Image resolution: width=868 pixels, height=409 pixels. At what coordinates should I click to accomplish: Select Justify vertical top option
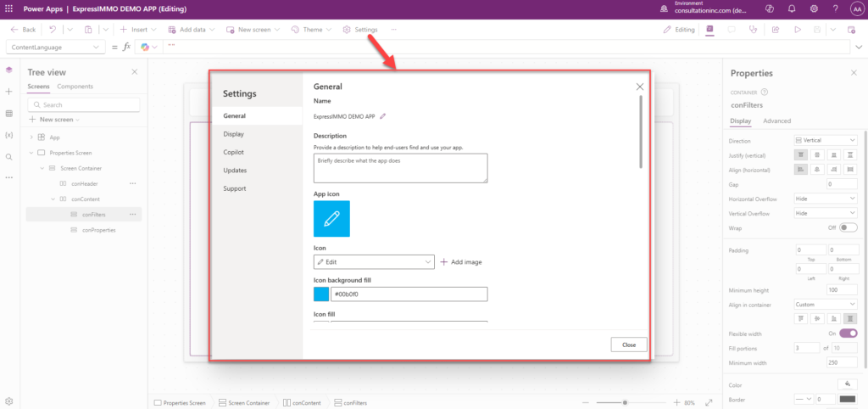click(800, 155)
